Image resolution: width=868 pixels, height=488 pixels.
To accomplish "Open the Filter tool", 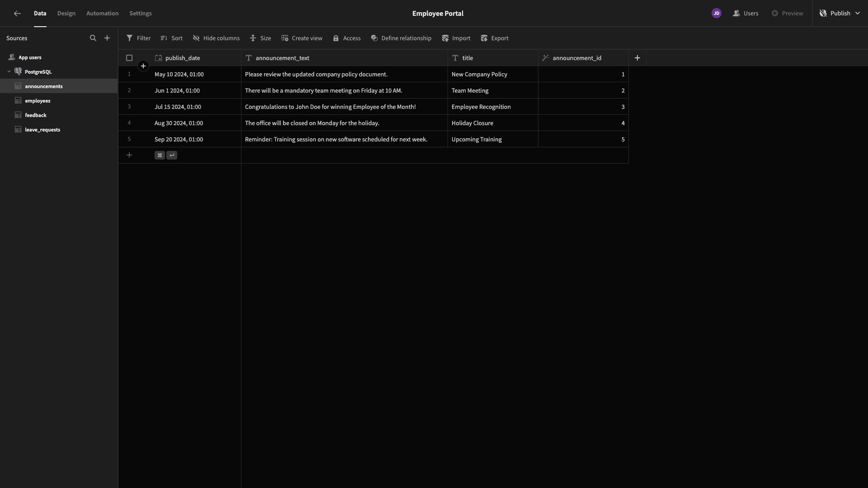I will point(138,38).
